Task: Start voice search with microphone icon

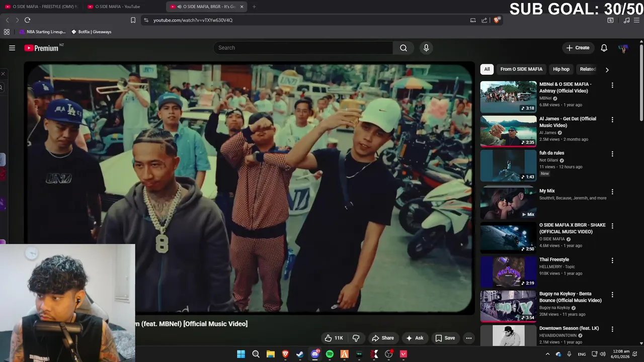Action: point(426,48)
